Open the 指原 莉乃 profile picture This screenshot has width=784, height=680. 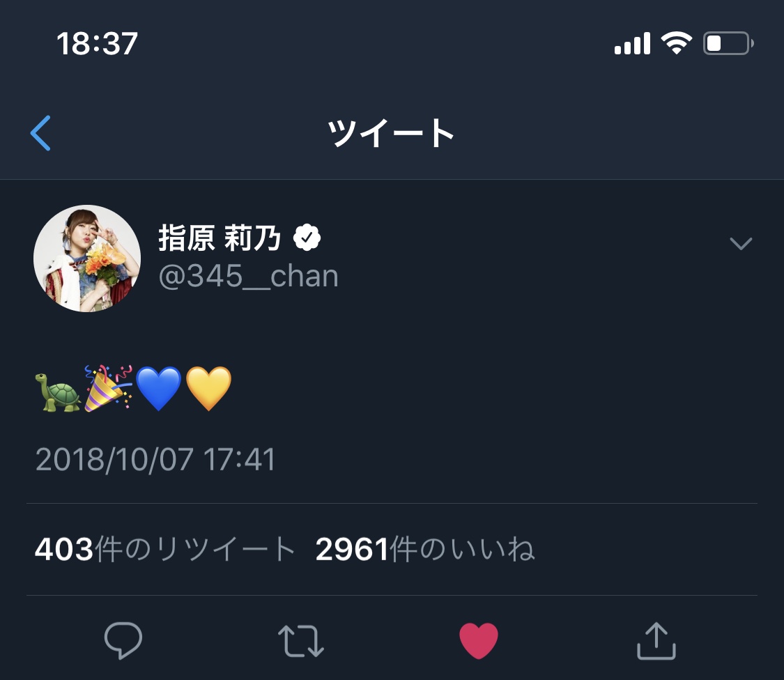[87, 258]
